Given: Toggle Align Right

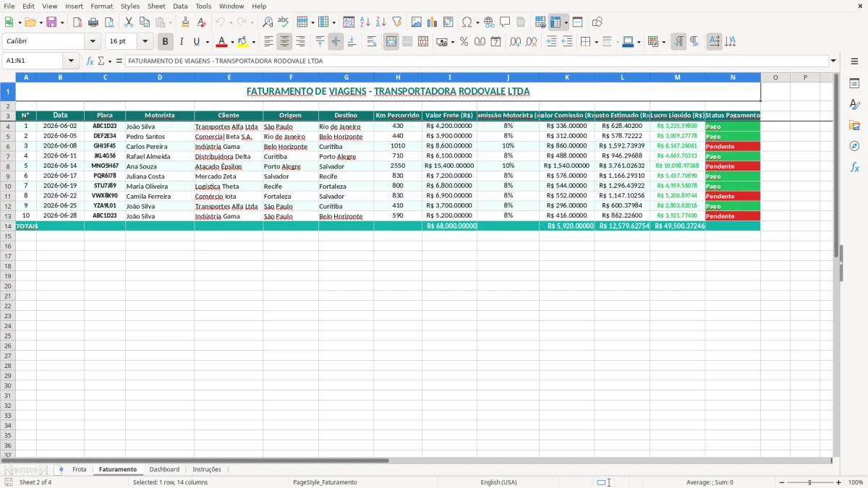Looking at the screenshot, I should click(x=300, y=42).
